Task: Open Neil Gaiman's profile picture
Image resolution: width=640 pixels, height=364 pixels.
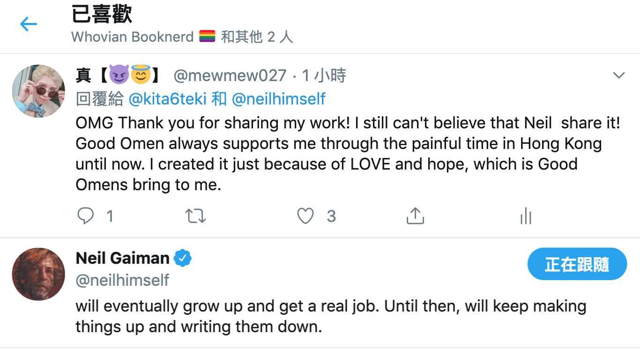Action: tap(38, 274)
